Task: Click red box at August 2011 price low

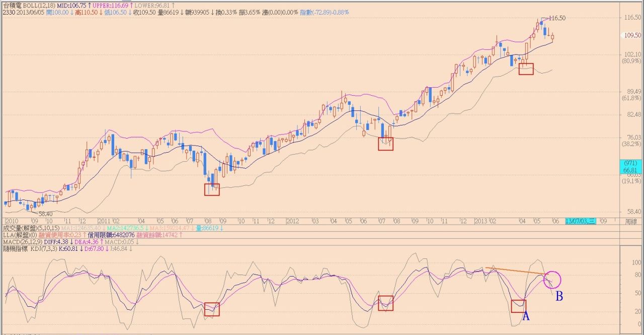Action: 212,189
